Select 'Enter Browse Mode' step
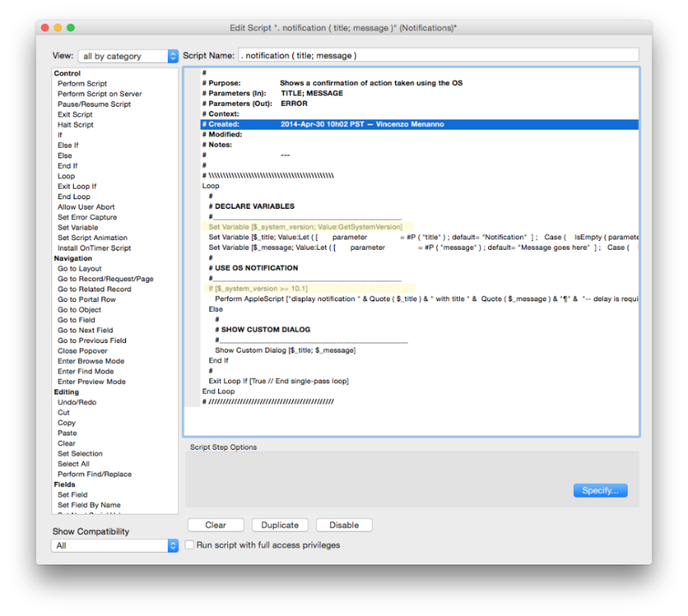688x616 pixels. pyautogui.click(x=91, y=361)
